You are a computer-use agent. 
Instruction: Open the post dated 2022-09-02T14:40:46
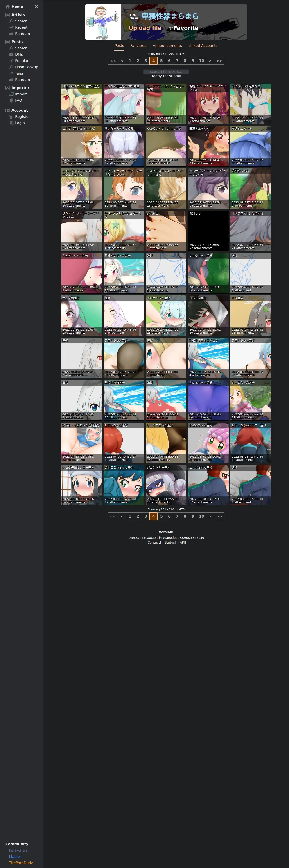pos(124,188)
